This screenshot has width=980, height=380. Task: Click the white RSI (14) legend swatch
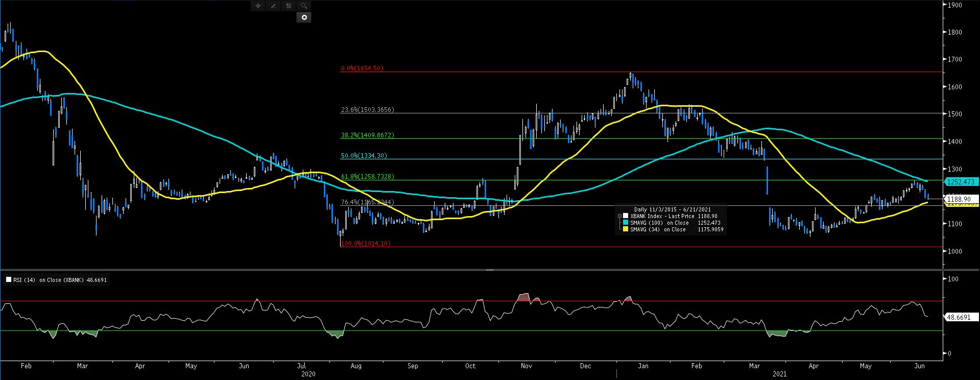point(9,280)
